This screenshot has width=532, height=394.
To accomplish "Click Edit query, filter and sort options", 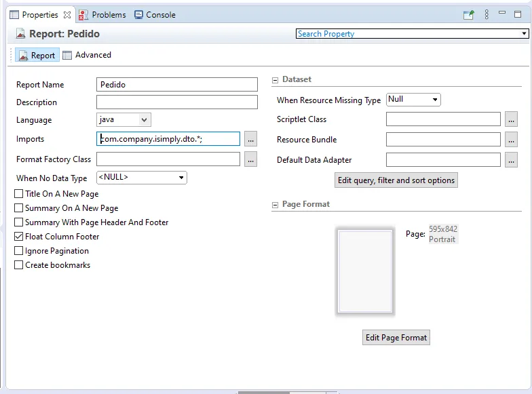I will 396,180.
